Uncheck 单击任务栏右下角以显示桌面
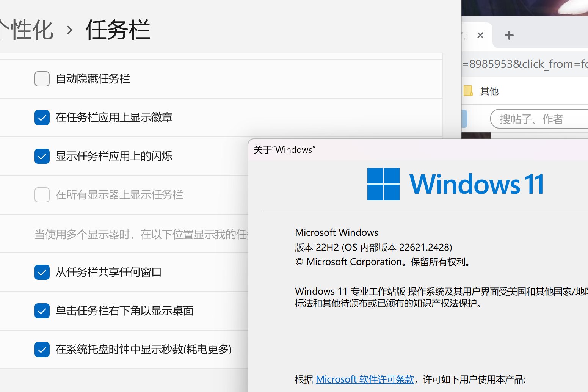Screen dimensions: 588x392 coord(42,311)
